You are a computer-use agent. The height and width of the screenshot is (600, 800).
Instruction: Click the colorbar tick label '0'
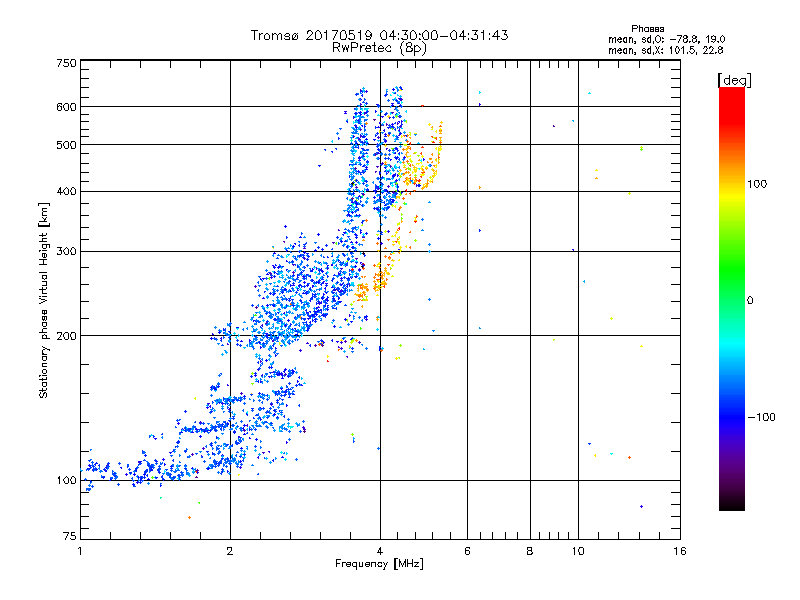(750, 301)
